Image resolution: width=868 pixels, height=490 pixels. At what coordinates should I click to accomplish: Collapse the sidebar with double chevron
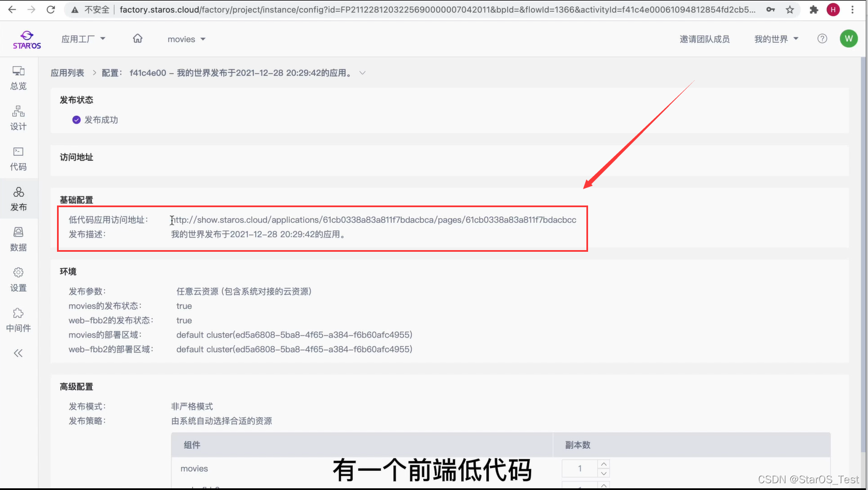[x=18, y=353]
